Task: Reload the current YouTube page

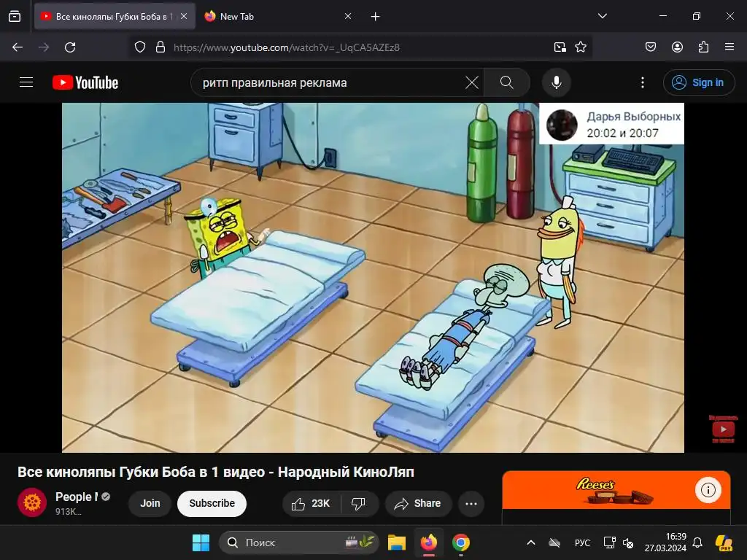Action: pos(70,47)
